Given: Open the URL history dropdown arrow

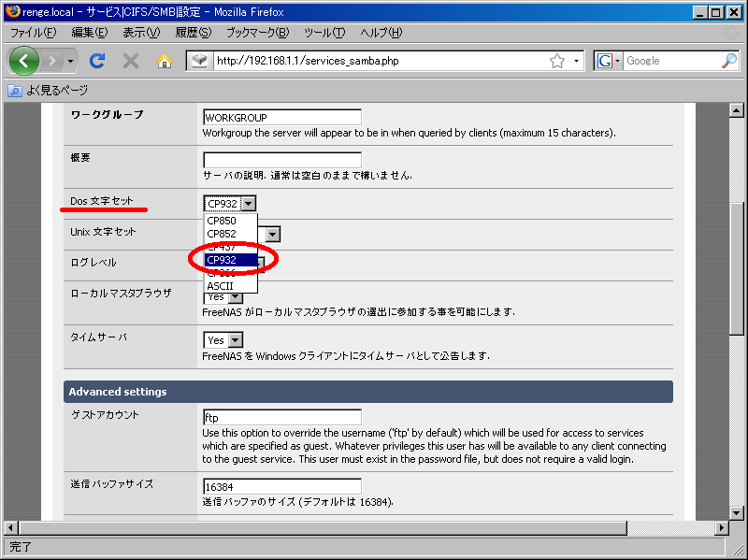Looking at the screenshot, I should click(x=576, y=61).
